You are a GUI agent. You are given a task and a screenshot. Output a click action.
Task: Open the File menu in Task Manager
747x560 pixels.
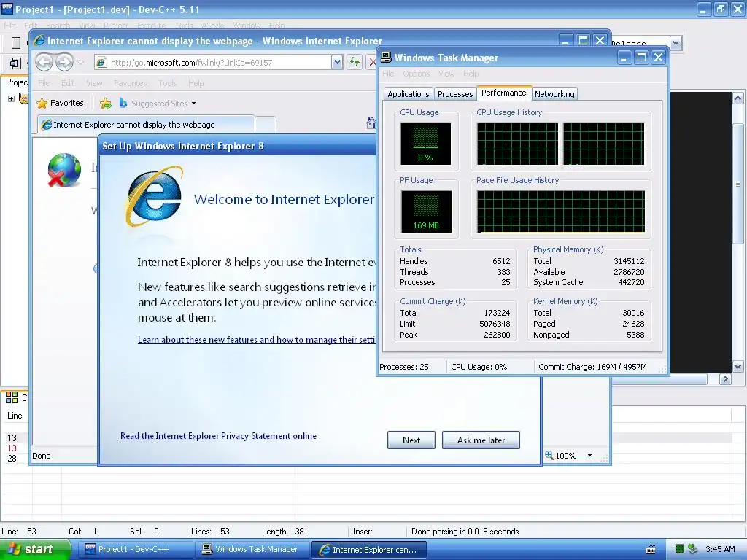click(x=388, y=74)
